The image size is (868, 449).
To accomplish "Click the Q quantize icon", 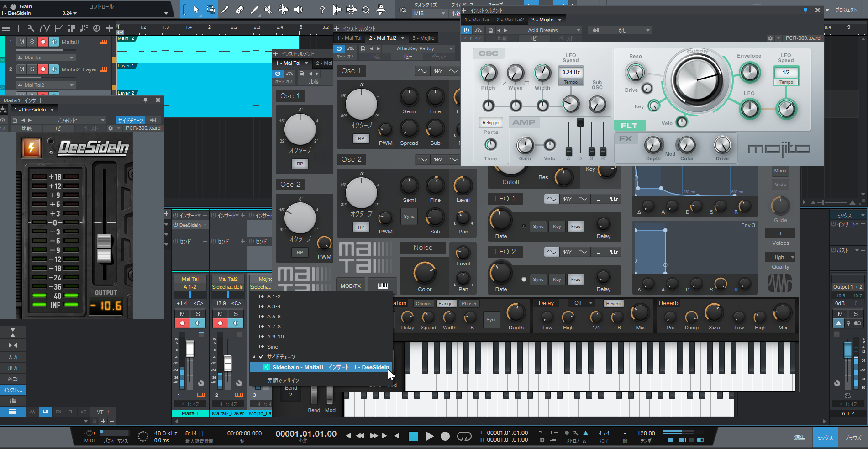I will 366,10.
